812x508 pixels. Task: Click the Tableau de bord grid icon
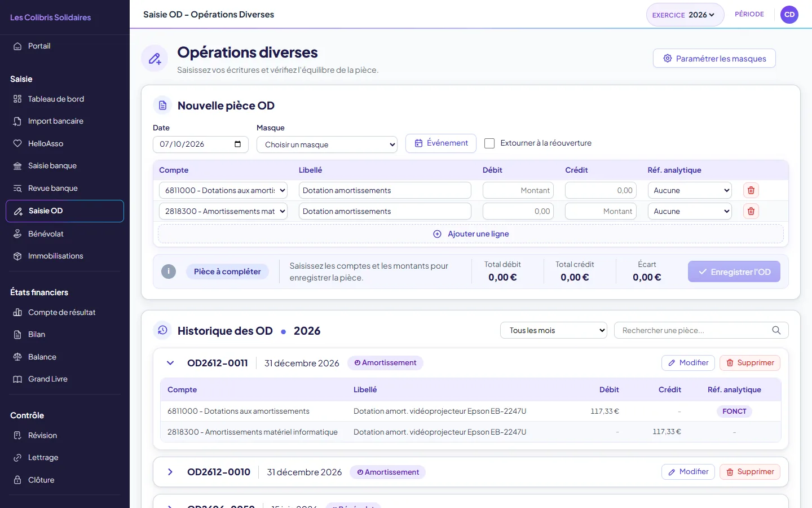point(17,99)
